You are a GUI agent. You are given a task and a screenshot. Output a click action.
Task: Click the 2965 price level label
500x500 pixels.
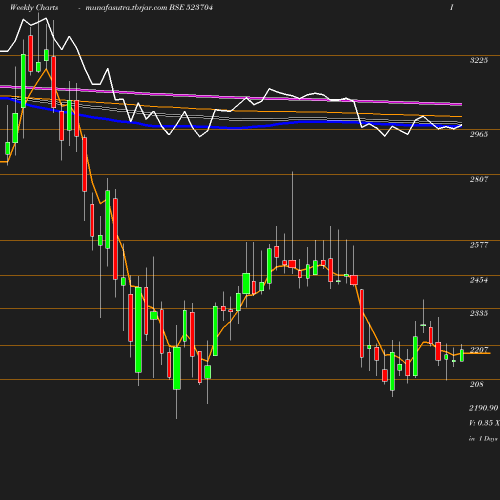[x=479, y=134]
